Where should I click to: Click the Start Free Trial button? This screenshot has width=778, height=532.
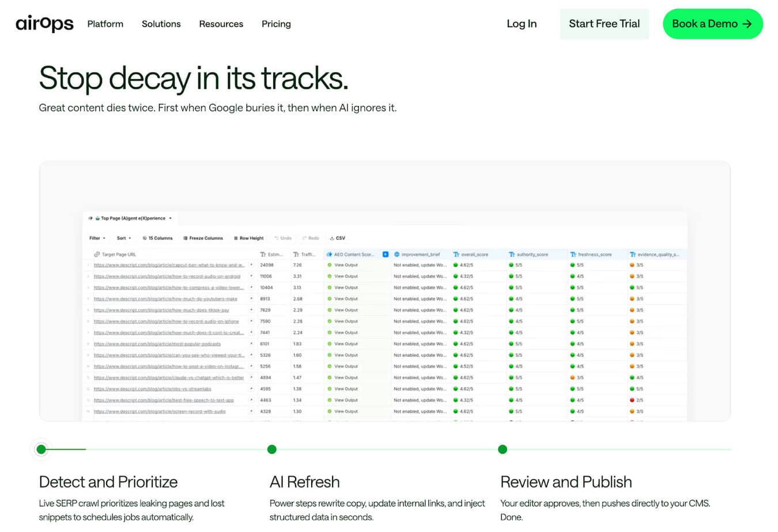pos(604,24)
